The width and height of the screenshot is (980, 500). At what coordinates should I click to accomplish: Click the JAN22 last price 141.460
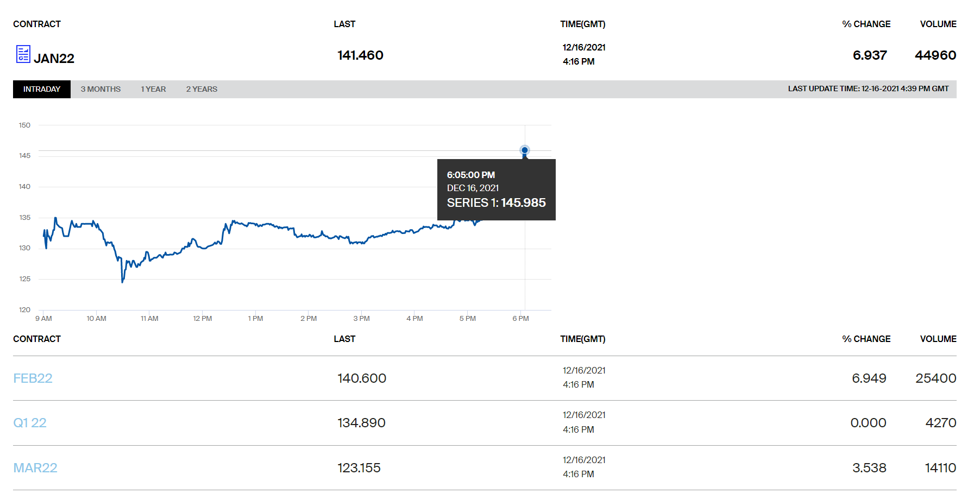[x=360, y=55]
